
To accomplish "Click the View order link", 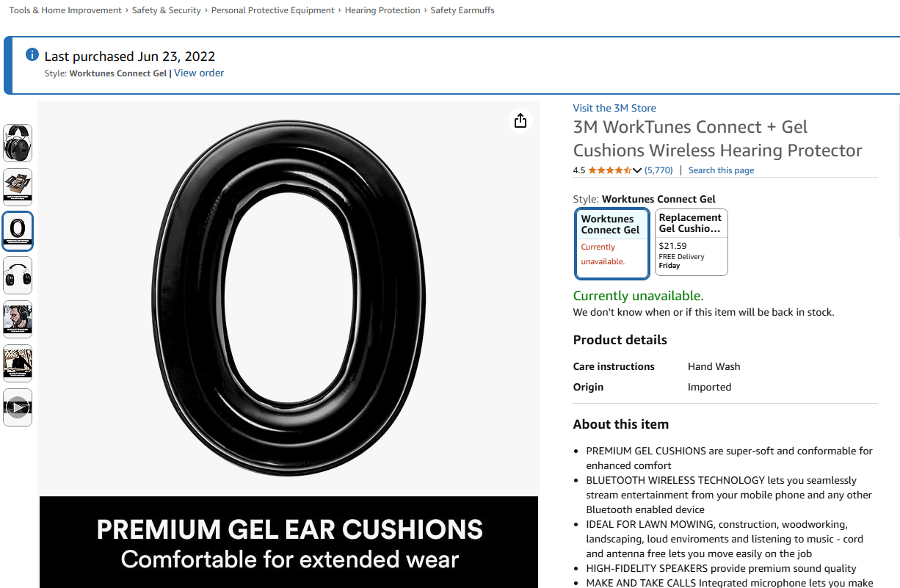I will click(x=199, y=73).
